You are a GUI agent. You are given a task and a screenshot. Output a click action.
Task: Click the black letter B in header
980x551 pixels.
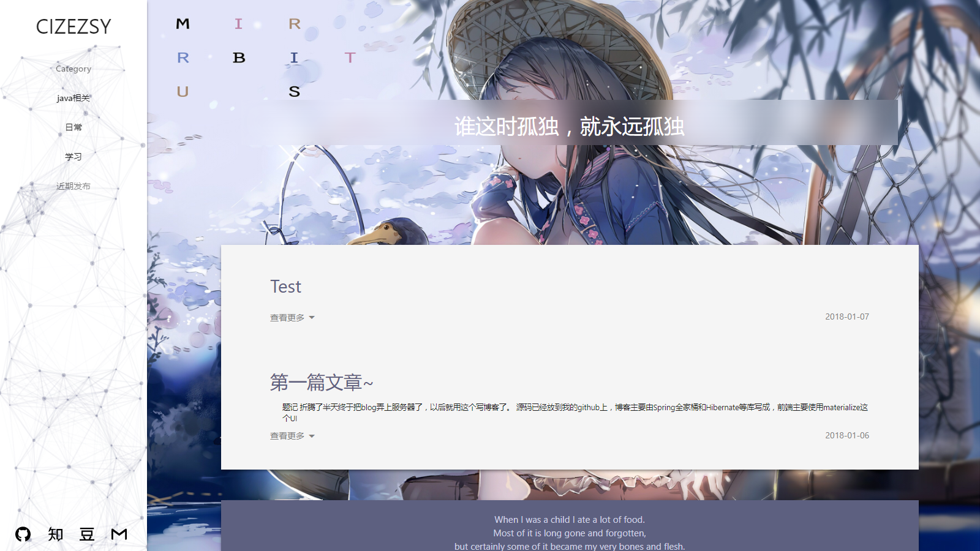click(239, 58)
